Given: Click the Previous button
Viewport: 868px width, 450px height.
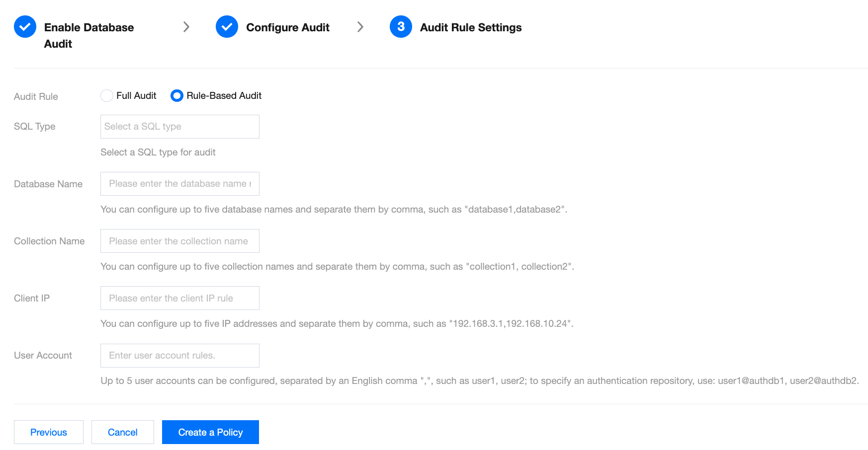Looking at the screenshot, I should pyautogui.click(x=49, y=432).
